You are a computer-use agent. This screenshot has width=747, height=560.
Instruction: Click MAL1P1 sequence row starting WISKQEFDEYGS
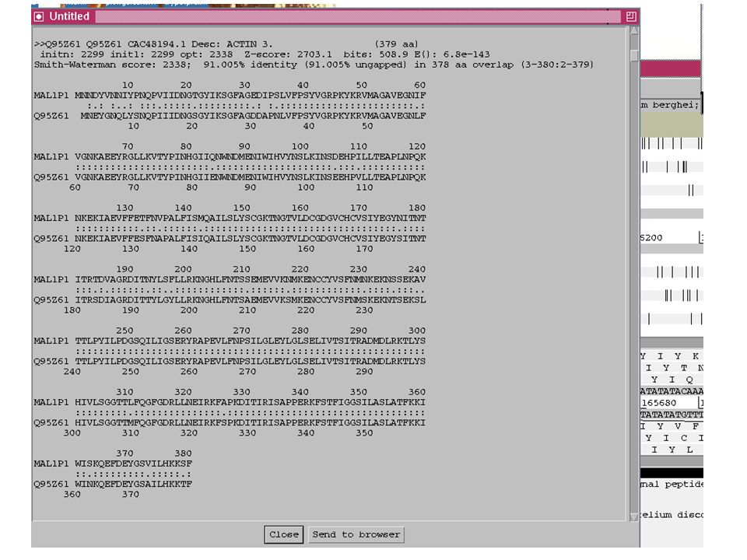point(113,464)
